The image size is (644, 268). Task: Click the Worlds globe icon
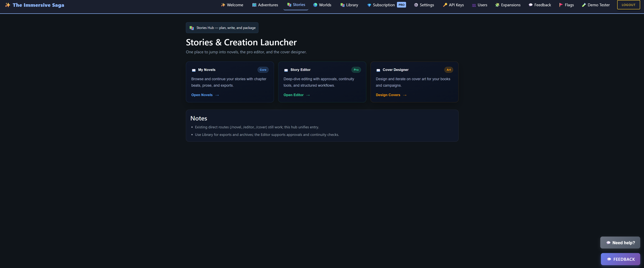(315, 5)
